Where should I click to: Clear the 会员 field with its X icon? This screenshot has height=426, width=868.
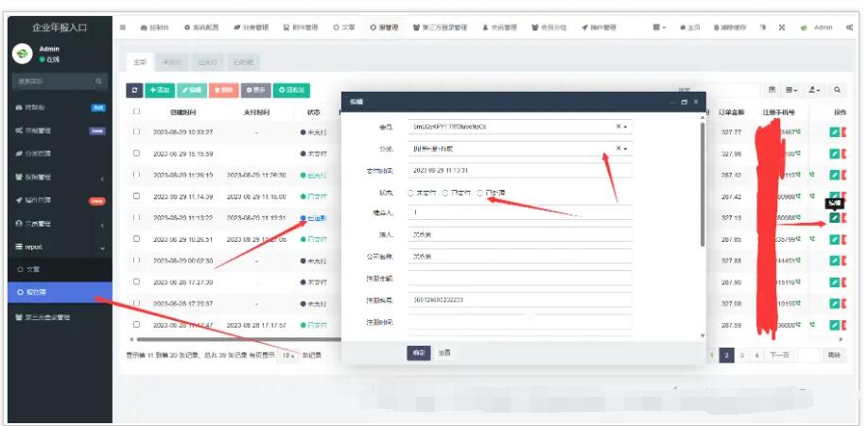coord(618,127)
